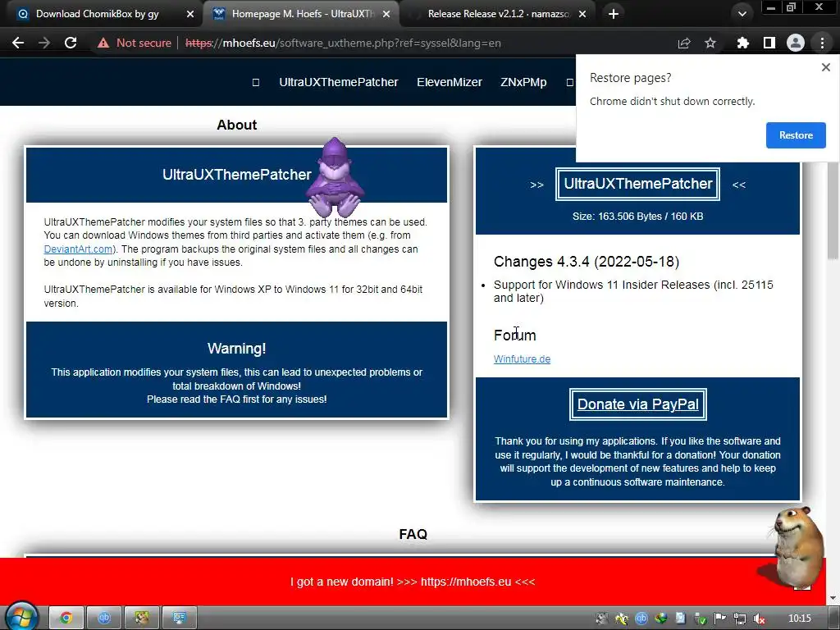
Task: Click the safely remove hardware tray icon
Action: [x=701, y=619]
